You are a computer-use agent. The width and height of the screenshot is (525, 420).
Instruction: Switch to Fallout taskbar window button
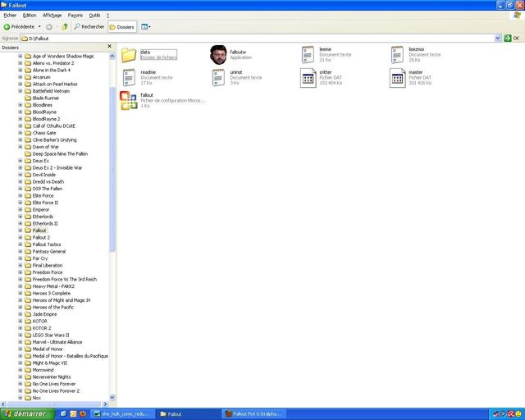coord(189,414)
